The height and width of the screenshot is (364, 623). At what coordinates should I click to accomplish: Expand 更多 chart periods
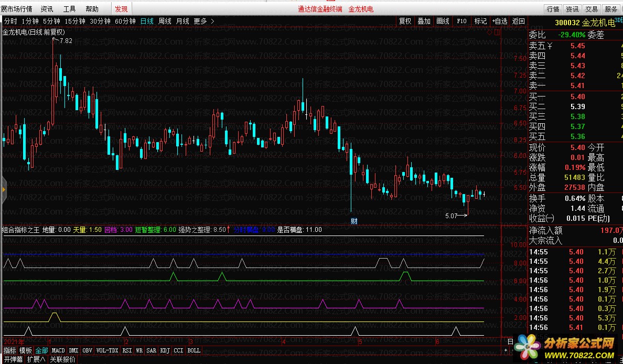coord(200,21)
